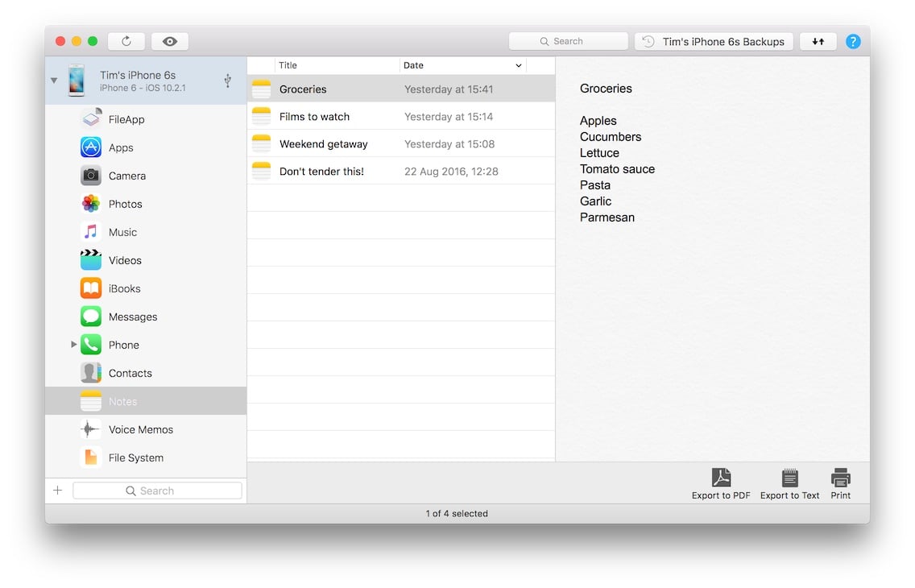Open the Messages section

[133, 317]
